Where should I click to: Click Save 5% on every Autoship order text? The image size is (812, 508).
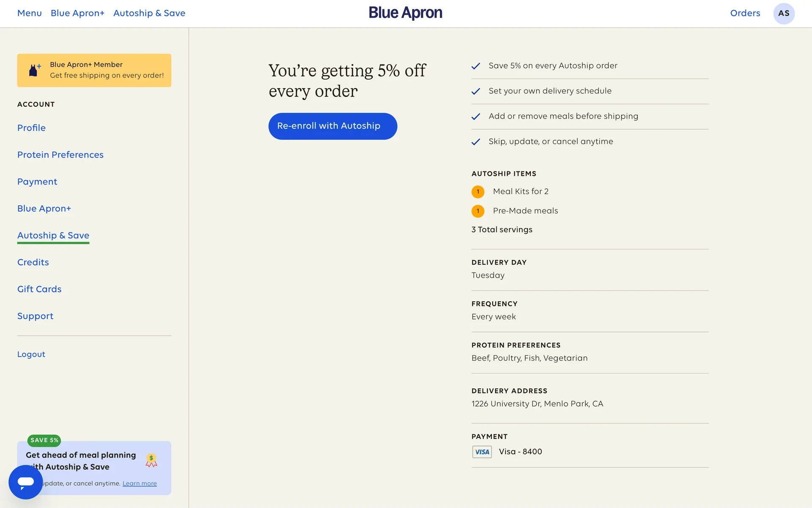(x=553, y=66)
